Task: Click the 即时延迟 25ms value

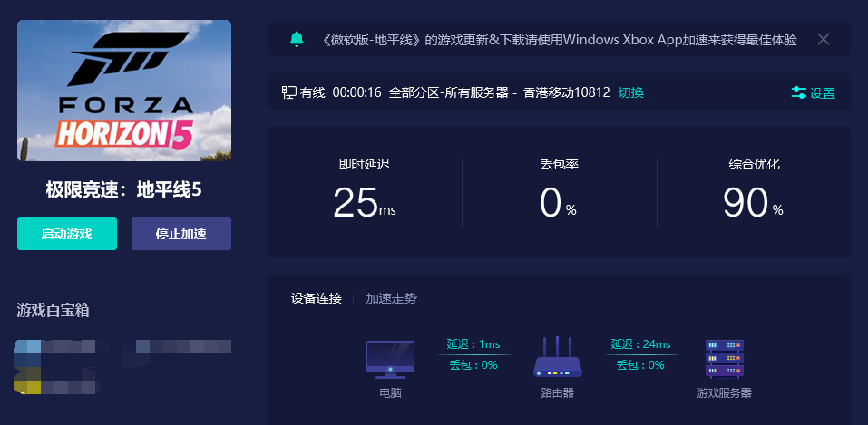Action: pyautogui.click(x=365, y=203)
